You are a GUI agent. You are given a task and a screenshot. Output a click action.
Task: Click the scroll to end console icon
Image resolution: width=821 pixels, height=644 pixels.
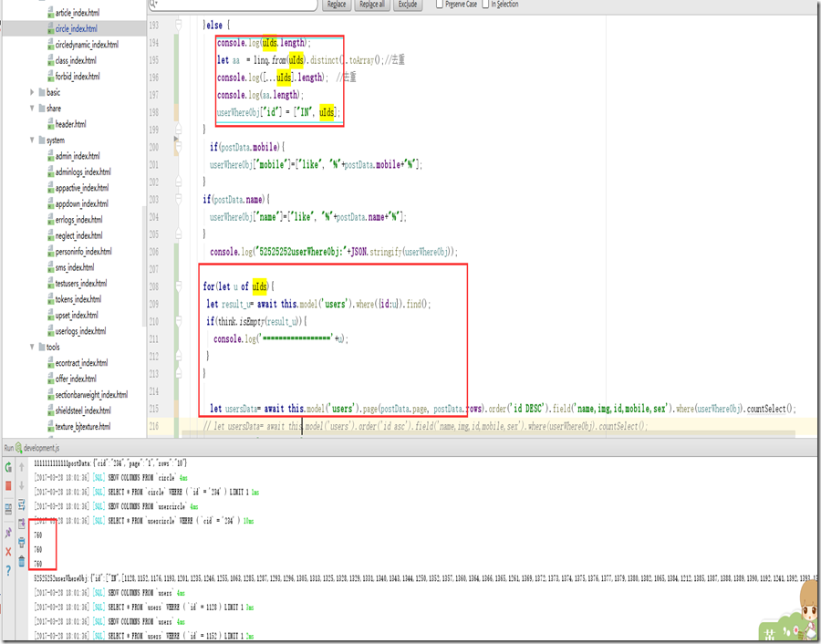point(22,524)
